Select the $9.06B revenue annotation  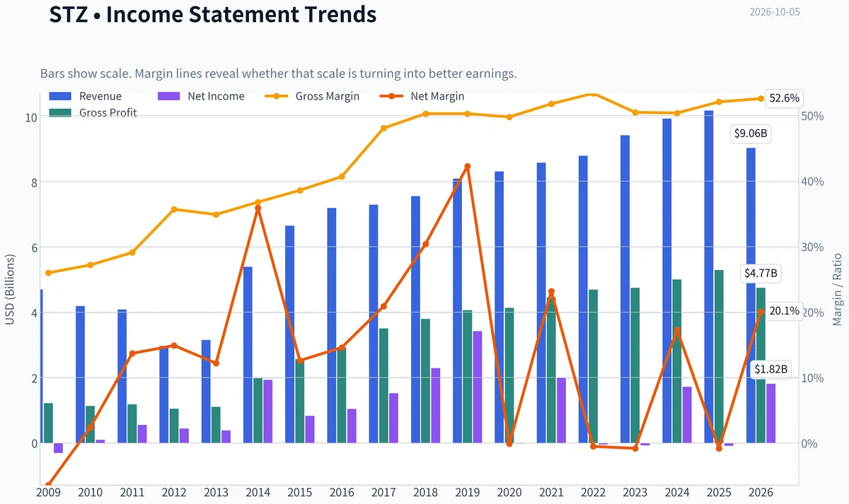click(x=751, y=133)
